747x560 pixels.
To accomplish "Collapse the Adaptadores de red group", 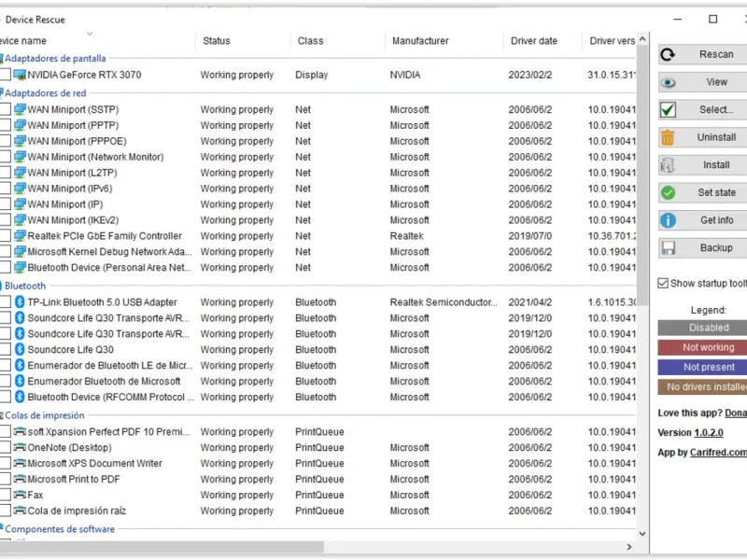I will (45, 92).
